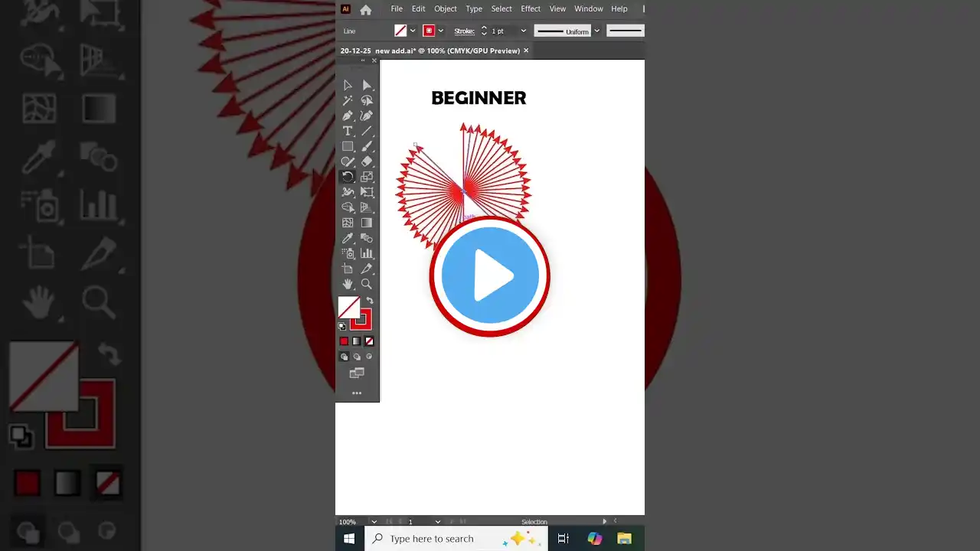Choose the Blend tool
This screenshot has height=551, width=980.
click(x=367, y=238)
